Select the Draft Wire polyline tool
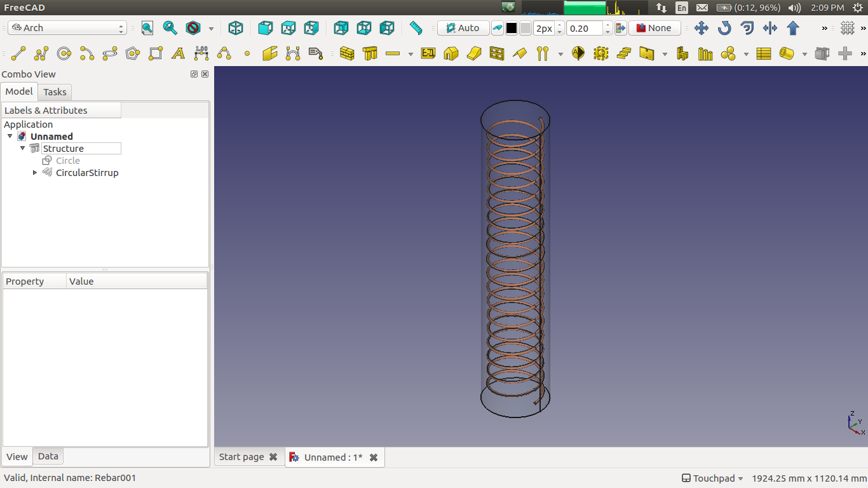This screenshot has width=868, height=488. point(41,53)
